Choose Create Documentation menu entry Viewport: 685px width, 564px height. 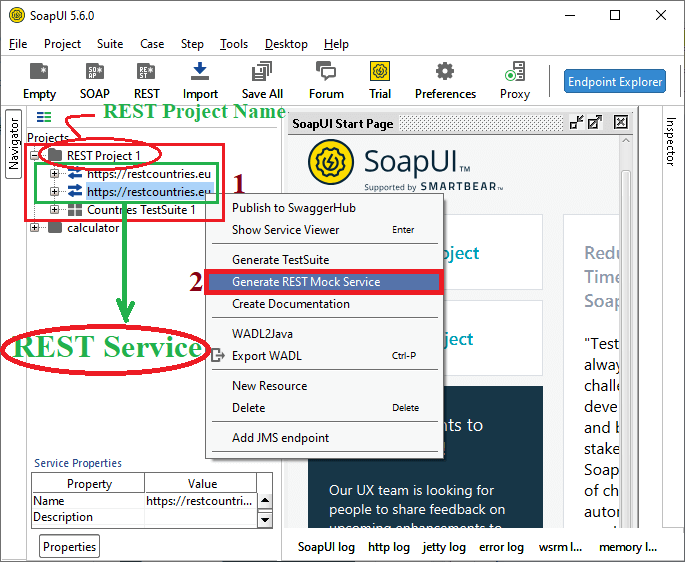tap(325, 304)
